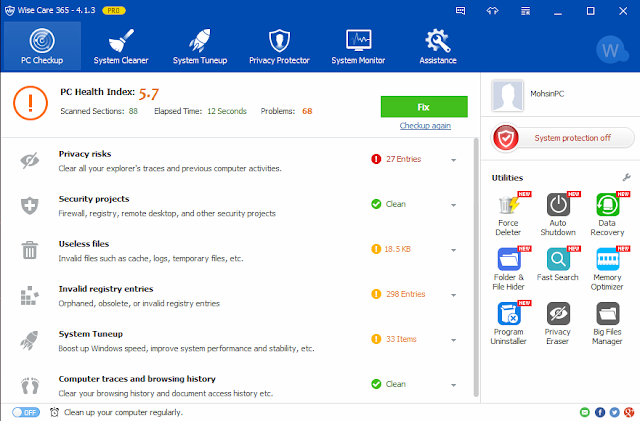Open the Memory Optimizer utility
This screenshot has height=421, width=640.
coord(607,269)
